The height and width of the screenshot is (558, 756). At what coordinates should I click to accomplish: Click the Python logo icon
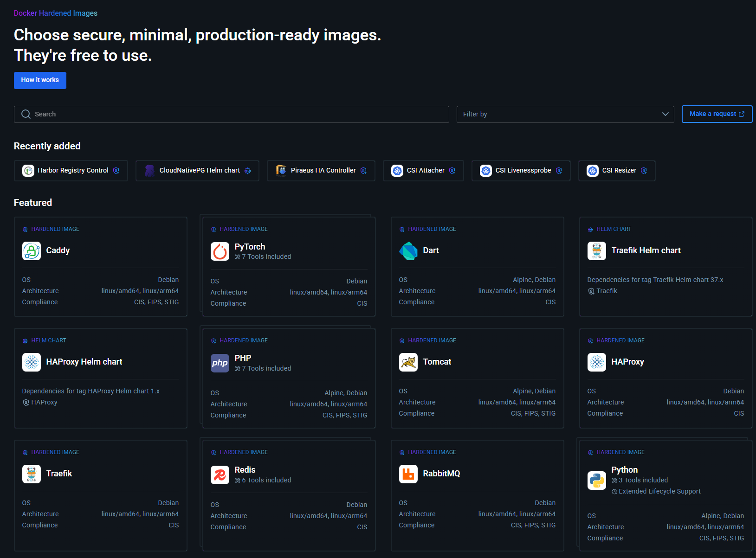(597, 481)
